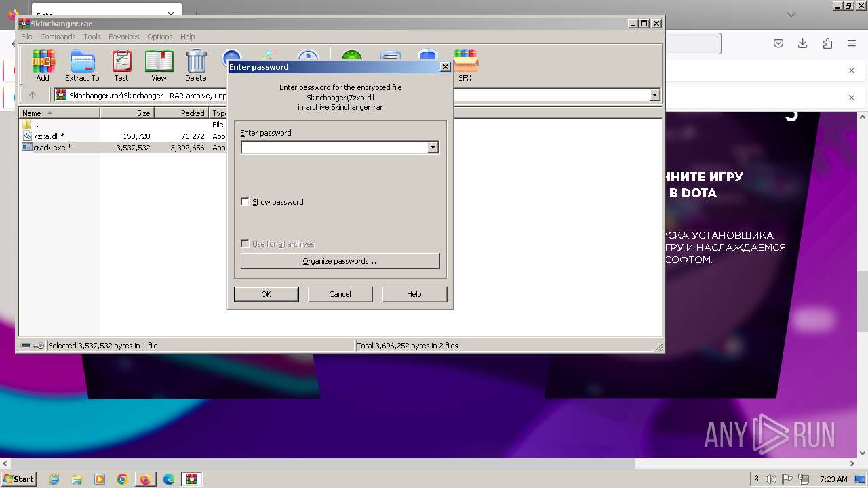Click the Firefox Pocket save icon
This screenshot has height=488, width=868.
click(x=778, y=43)
